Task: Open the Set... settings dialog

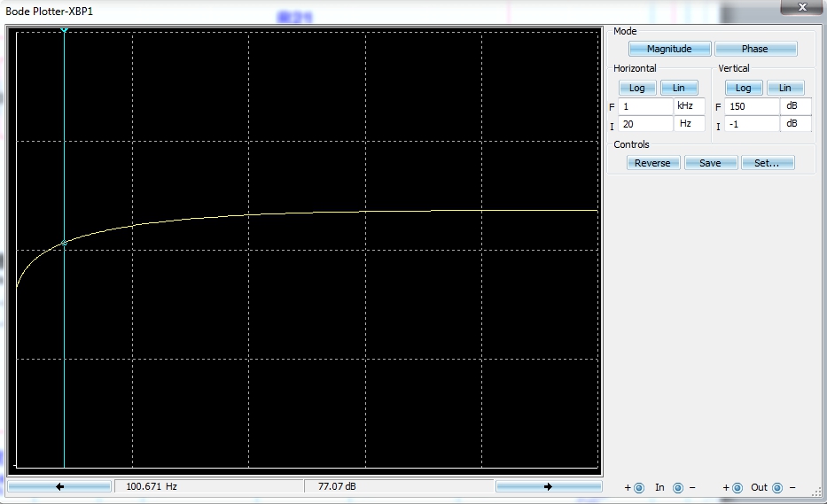Action: [x=767, y=163]
